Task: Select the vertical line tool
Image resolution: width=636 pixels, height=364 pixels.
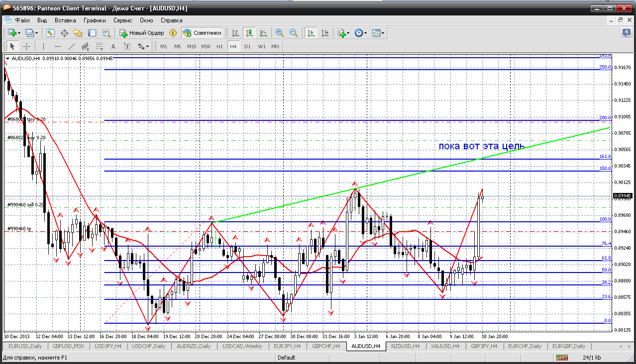Action: click(x=43, y=46)
